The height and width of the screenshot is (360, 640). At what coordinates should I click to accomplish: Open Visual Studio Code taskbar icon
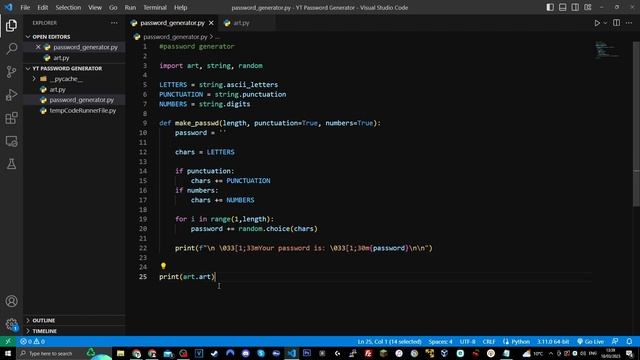point(291,353)
